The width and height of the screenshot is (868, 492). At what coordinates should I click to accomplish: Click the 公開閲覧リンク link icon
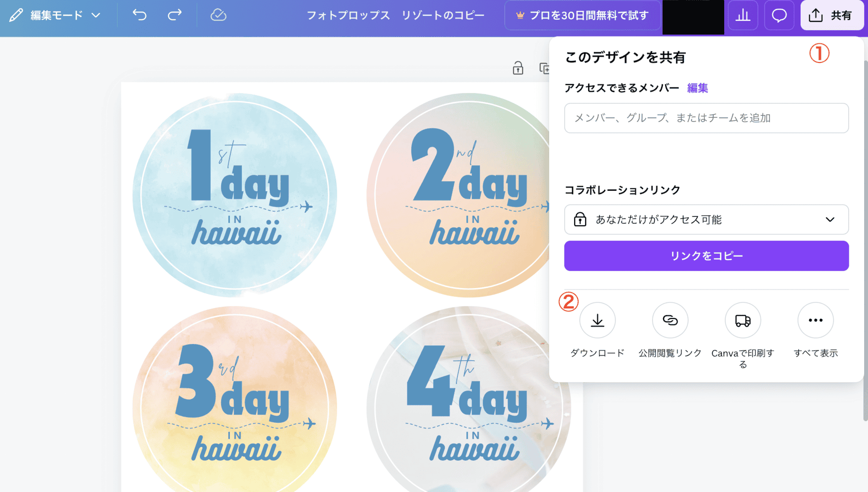670,320
